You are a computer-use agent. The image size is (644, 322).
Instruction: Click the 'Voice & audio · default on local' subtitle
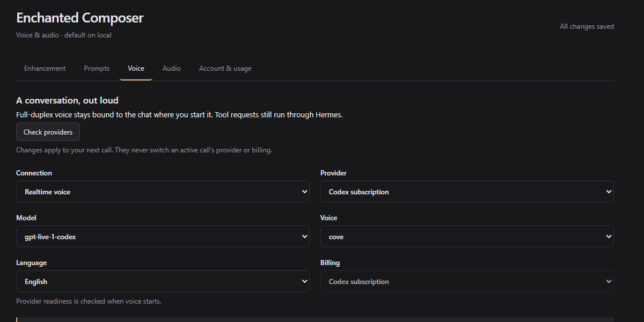pyautogui.click(x=64, y=35)
